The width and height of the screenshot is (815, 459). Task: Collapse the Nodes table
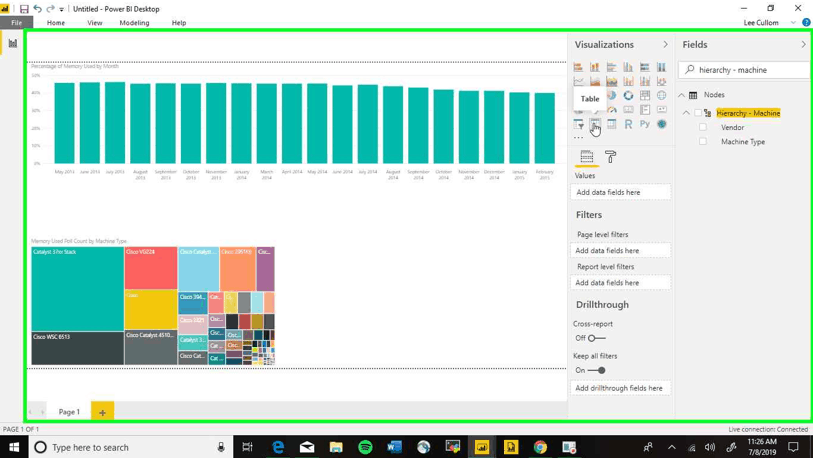[681, 95]
